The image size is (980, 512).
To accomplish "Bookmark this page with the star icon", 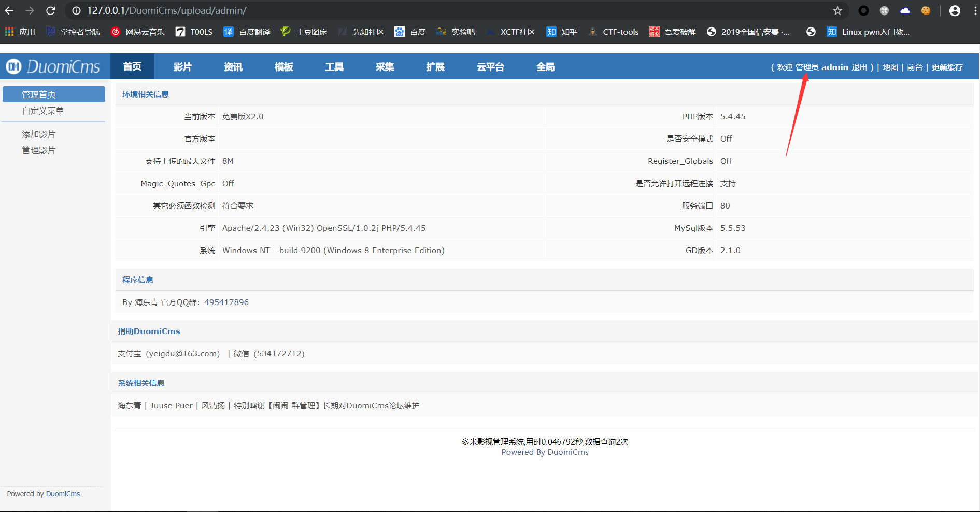I will click(x=837, y=10).
